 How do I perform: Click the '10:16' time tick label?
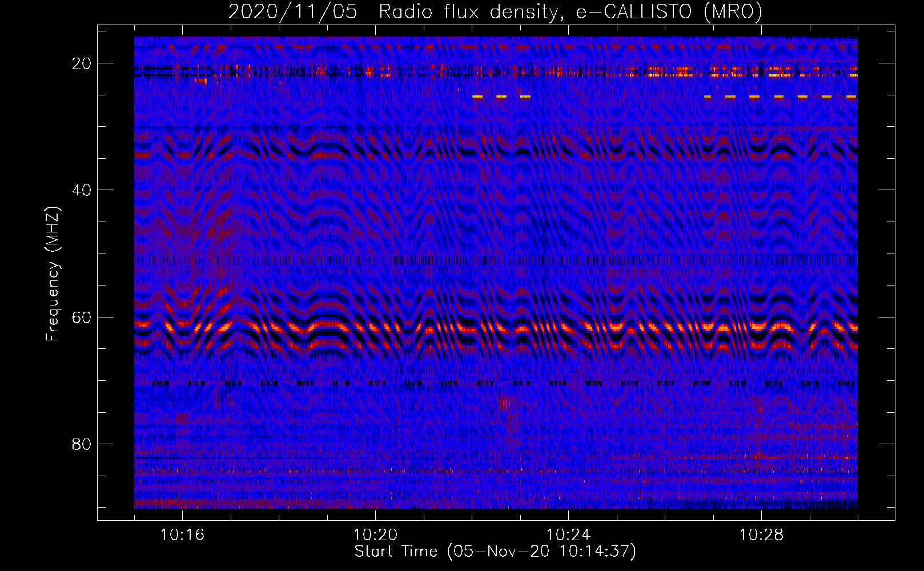coord(182,535)
